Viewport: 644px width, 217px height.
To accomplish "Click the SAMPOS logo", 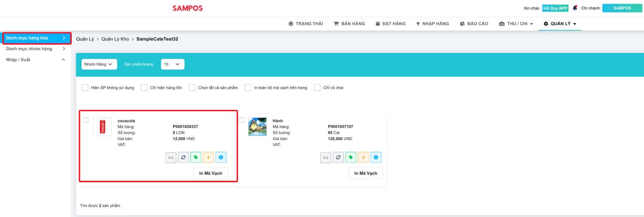I will 188,8.
